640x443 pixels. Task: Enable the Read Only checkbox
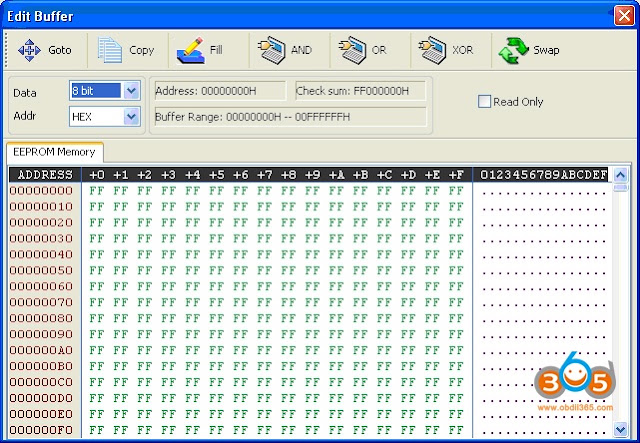coord(484,101)
